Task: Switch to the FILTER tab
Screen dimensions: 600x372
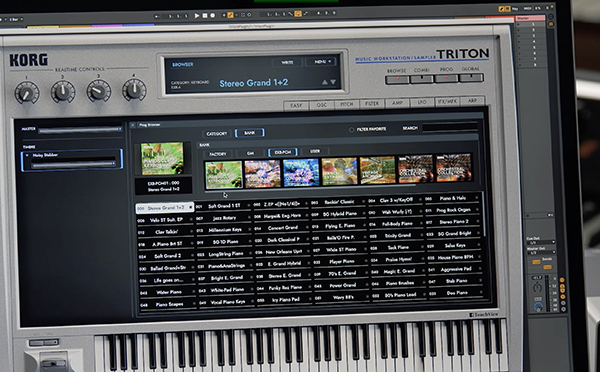Action: (x=372, y=104)
